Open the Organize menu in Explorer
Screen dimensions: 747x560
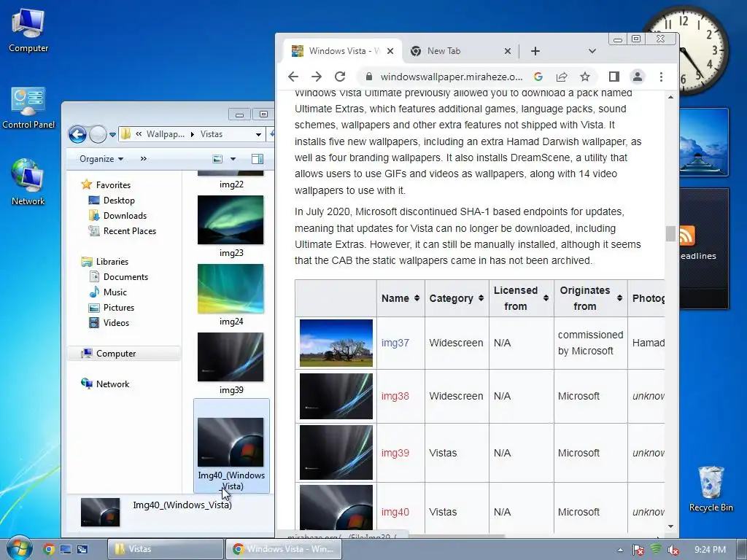pyautogui.click(x=101, y=158)
